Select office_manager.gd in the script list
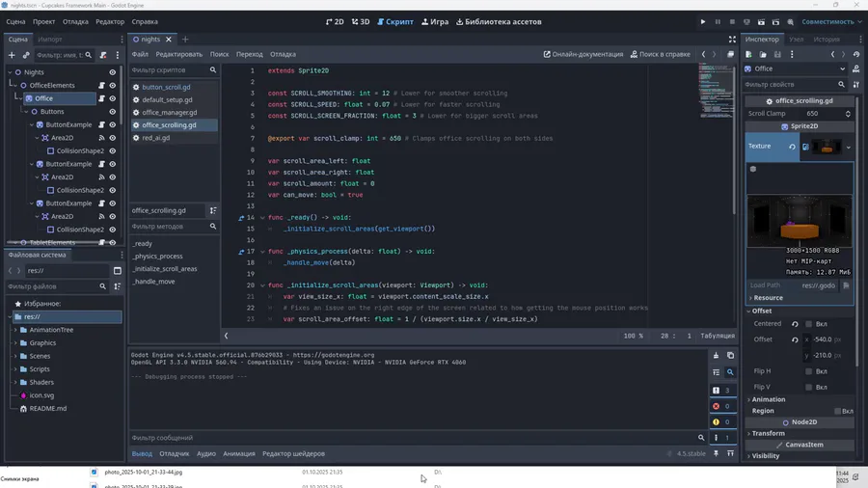 pyautogui.click(x=170, y=112)
